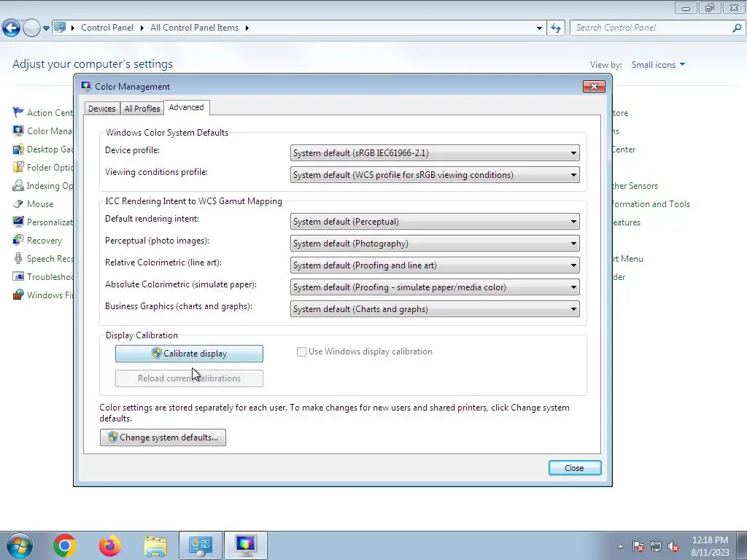Click the Mouse icon in Control Panel
747x560 pixels.
point(18,204)
